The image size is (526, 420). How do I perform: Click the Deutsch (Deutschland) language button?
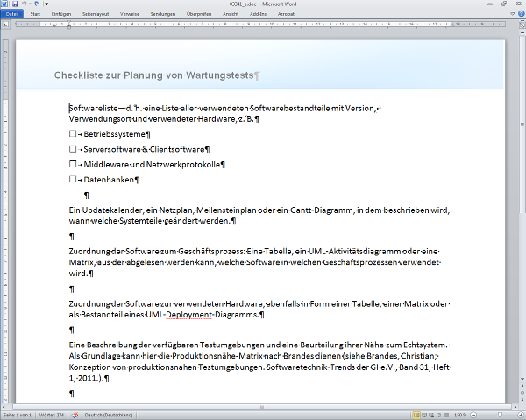[x=109, y=415]
